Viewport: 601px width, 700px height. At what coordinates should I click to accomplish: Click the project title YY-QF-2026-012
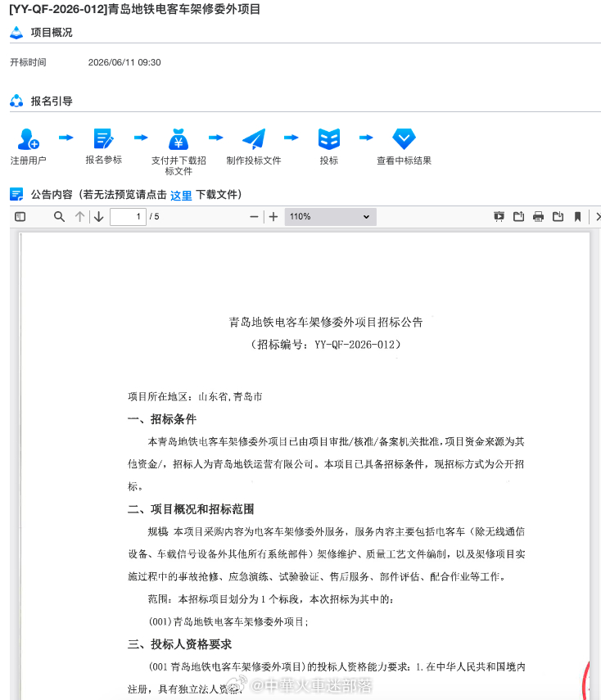(x=135, y=9)
